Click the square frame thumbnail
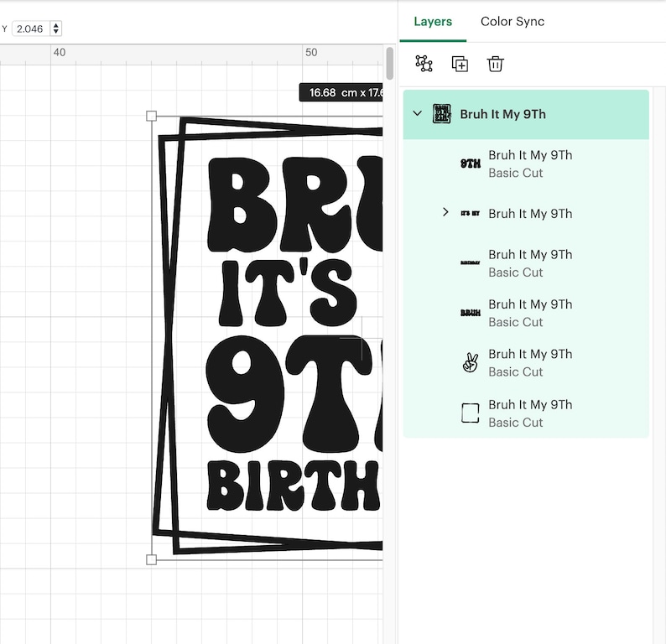Viewport: 666px width, 644px height. point(471,413)
